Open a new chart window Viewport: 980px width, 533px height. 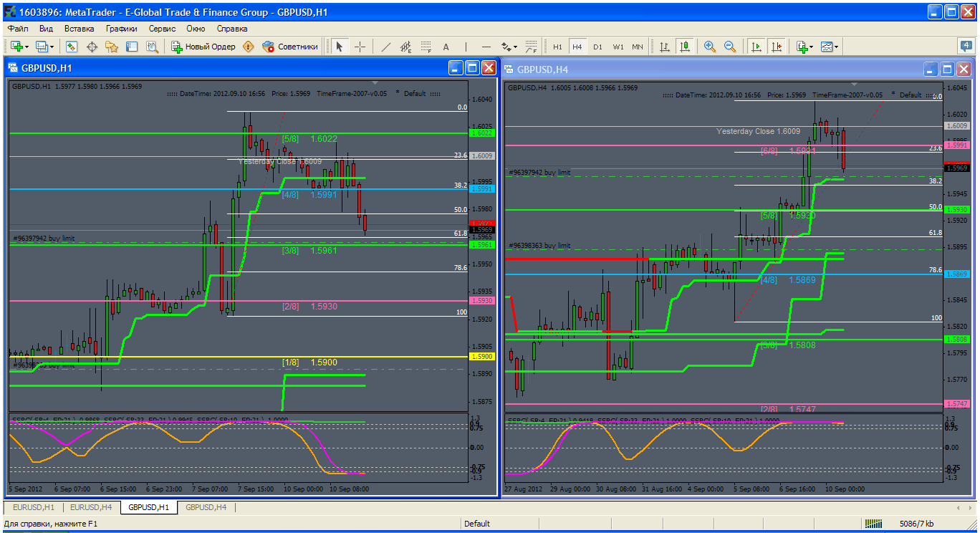point(16,47)
